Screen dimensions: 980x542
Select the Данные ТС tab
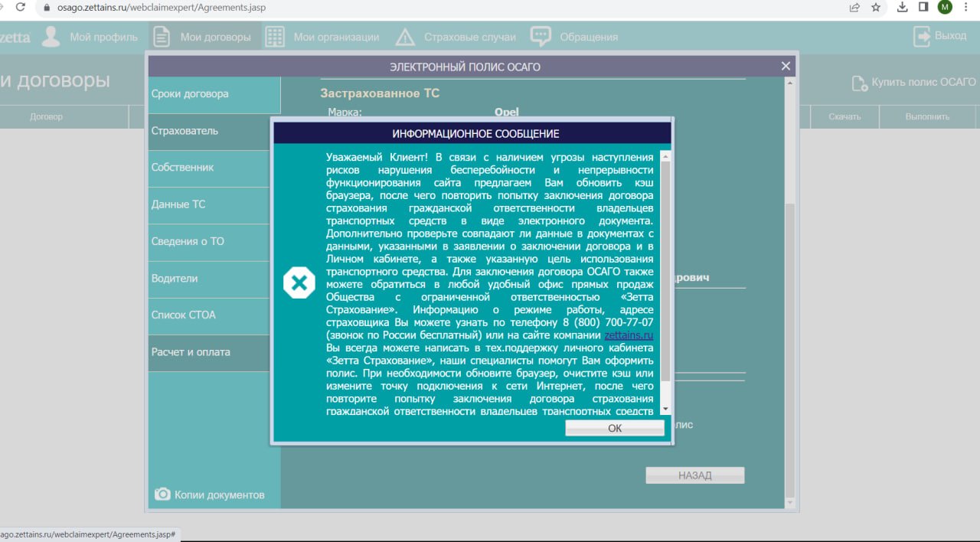[x=209, y=204]
